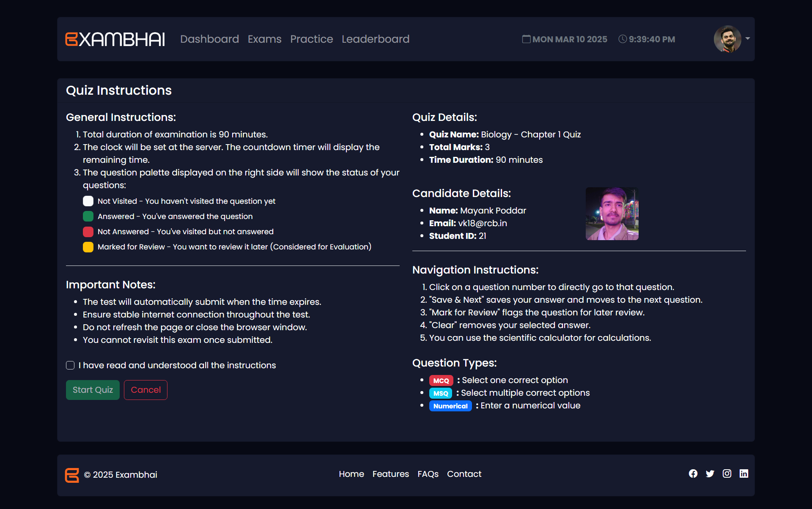
Task: Click the clock icon beside the time
Action: pos(622,39)
